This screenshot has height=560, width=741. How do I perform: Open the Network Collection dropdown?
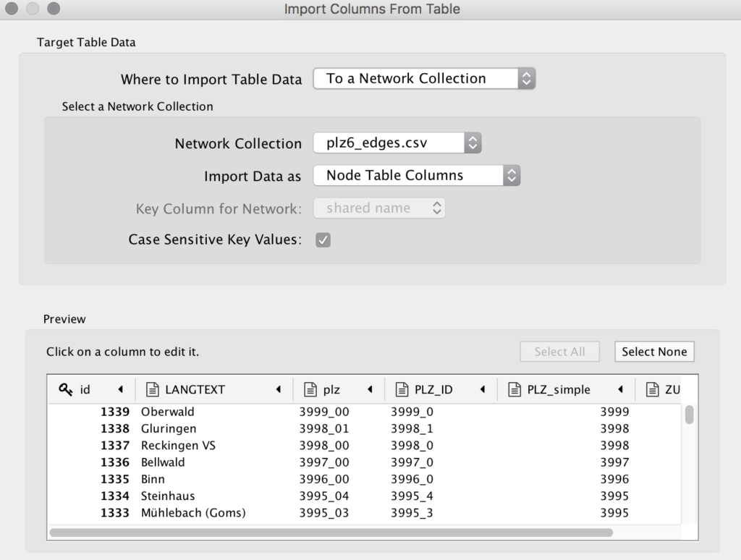coord(397,143)
